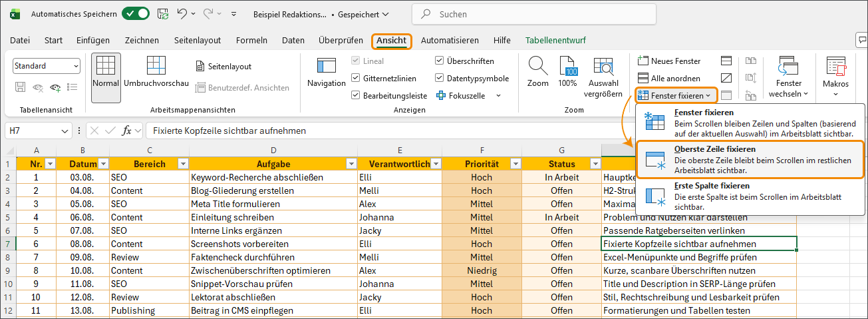Click the Seitenlayout view button in Arbeitsmappenansichten
This screenshot has width=868, height=319.
224,66
